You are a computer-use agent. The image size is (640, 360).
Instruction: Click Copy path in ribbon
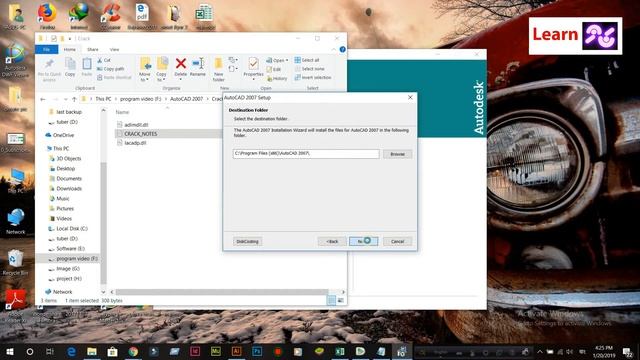click(x=111, y=69)
